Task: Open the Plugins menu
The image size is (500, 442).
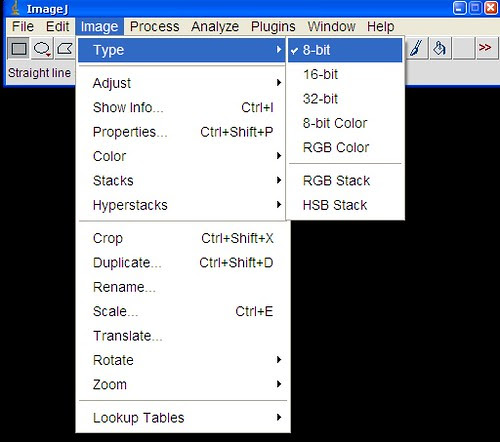Action: [273, 26]
